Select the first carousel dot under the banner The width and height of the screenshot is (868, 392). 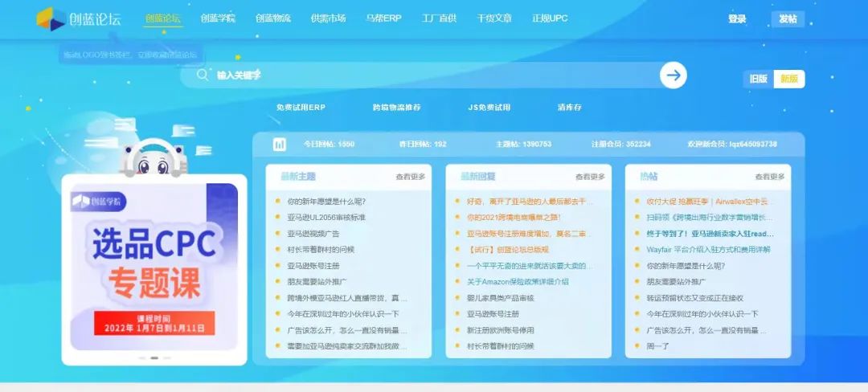[x=142, y=357]
